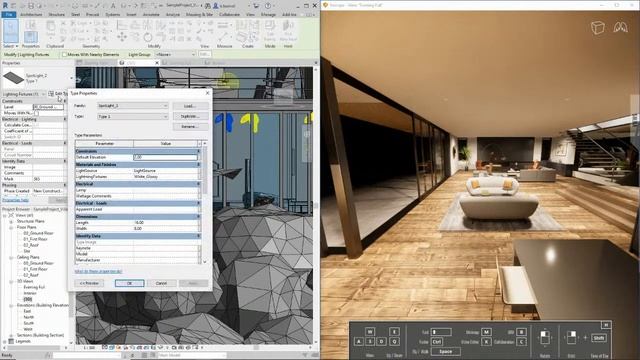Click the Shift key hint in Enscape panel

point(599,338)
